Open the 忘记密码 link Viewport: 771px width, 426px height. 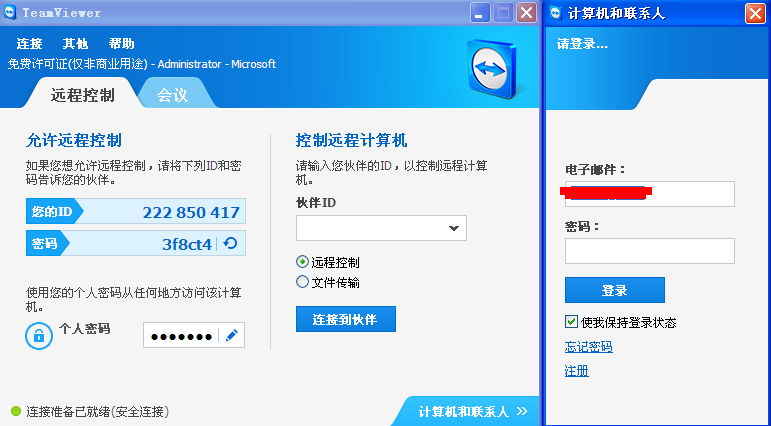coord(589,347)
